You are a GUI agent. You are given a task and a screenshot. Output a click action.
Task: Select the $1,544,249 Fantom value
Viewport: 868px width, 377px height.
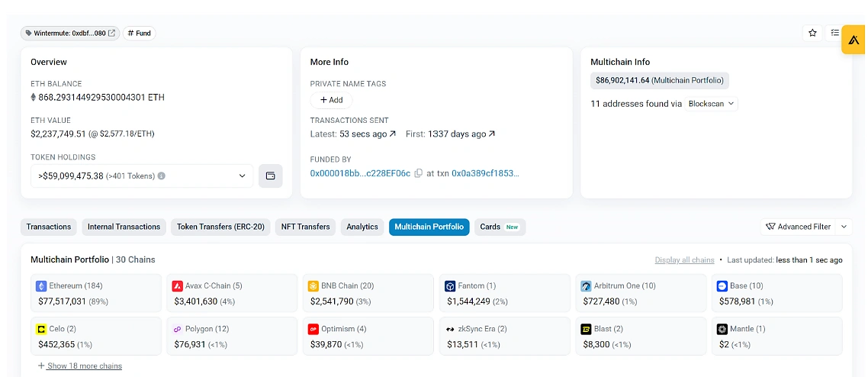(x=471, y=301)
